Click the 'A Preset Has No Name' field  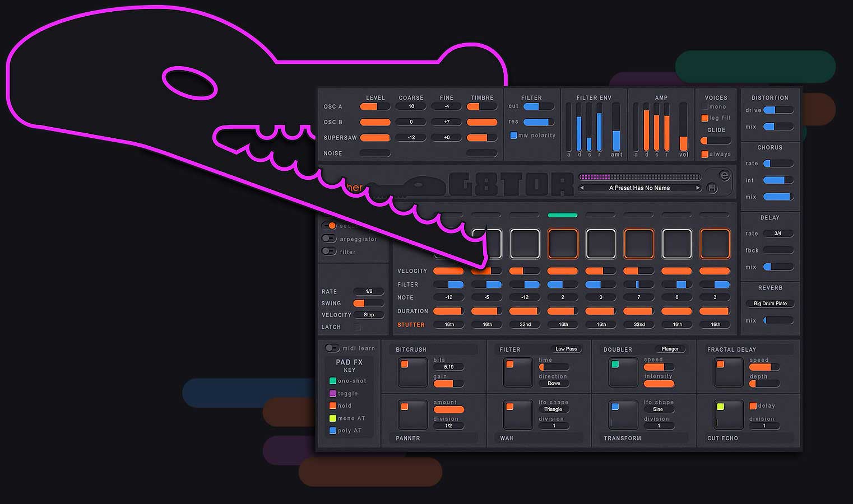pyautogui.click(x=639, y=188)
